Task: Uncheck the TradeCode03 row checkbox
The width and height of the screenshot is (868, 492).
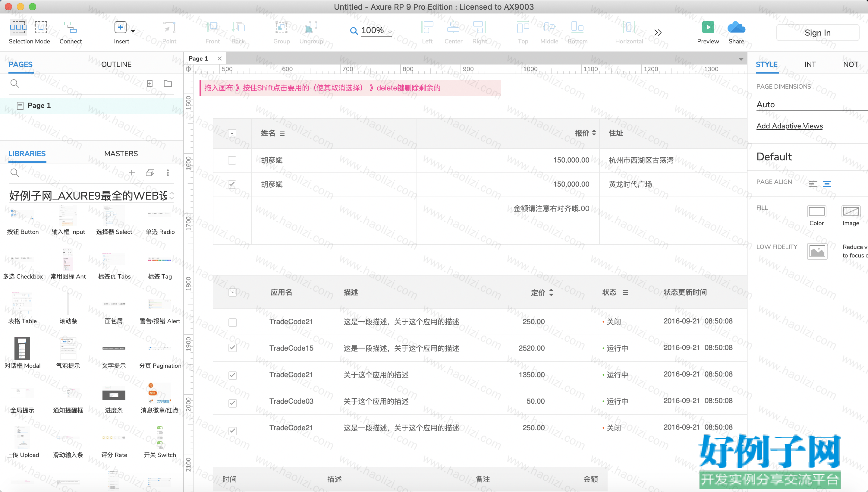Action: (233, 403)
